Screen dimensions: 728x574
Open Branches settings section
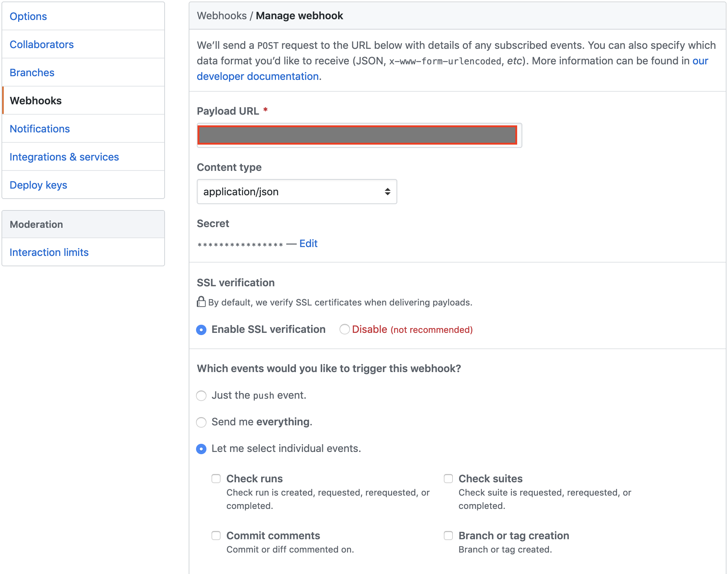32,72
